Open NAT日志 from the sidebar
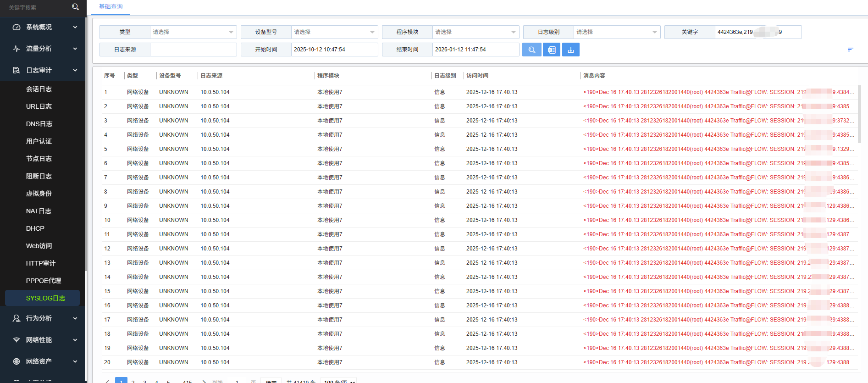Viewport: 868px width, 383px height. 39,211
